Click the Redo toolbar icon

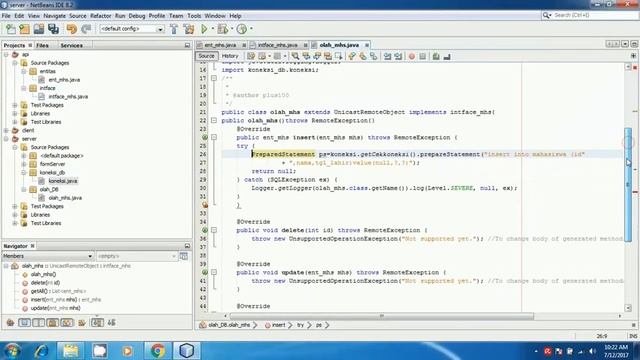86,29
